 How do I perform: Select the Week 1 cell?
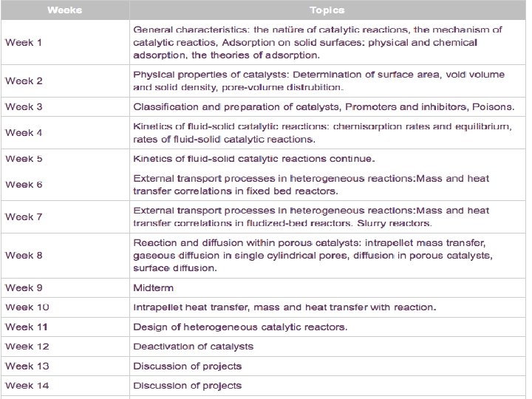(24, 42)
